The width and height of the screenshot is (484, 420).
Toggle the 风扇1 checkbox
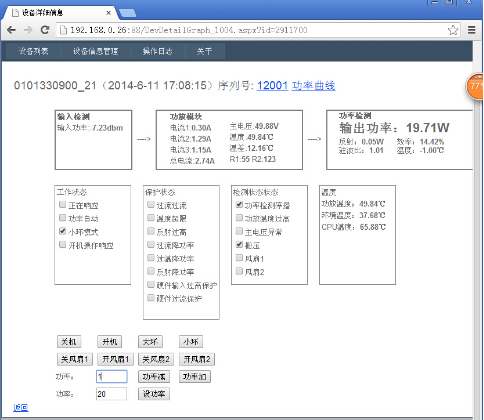[x=239, y=257]
